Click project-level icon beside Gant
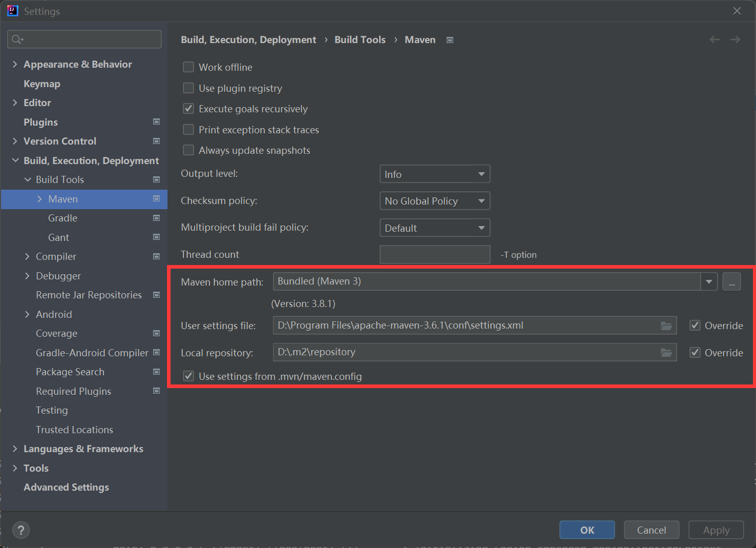756x548 pixels. [157, 237]
